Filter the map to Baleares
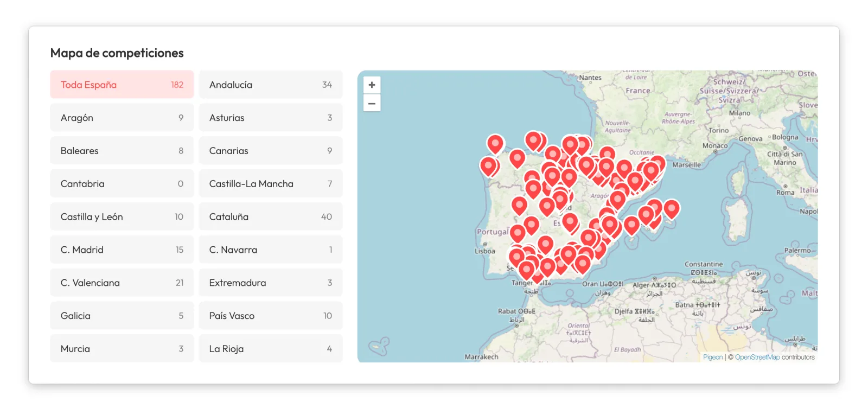868x415 pixels. pyautogui.click(x=122, y=151)
